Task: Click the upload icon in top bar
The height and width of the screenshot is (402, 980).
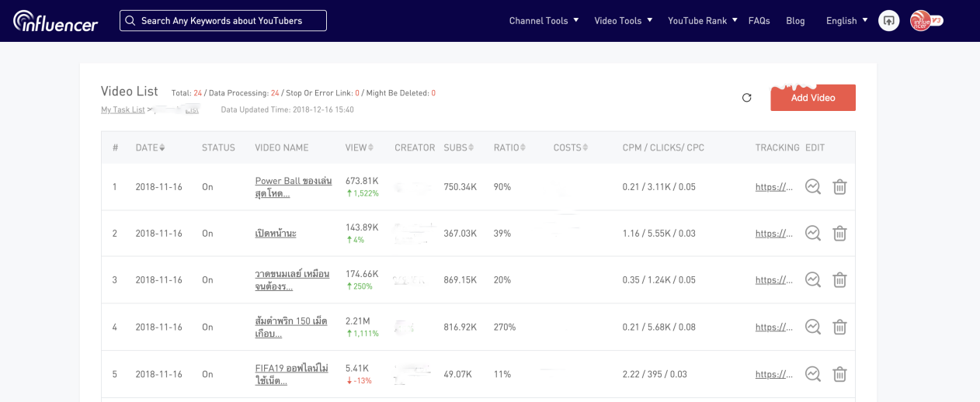Action: [x=888, y=21]
